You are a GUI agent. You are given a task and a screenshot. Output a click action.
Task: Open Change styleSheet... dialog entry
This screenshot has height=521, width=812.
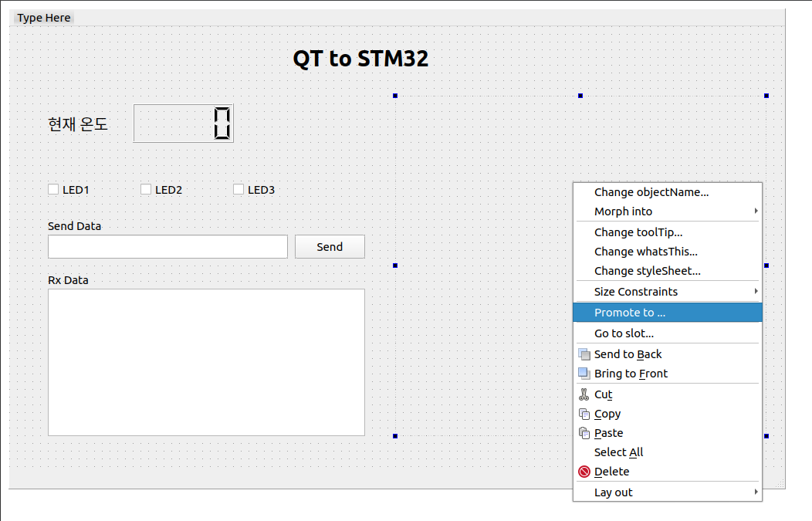tap(668, 271)
